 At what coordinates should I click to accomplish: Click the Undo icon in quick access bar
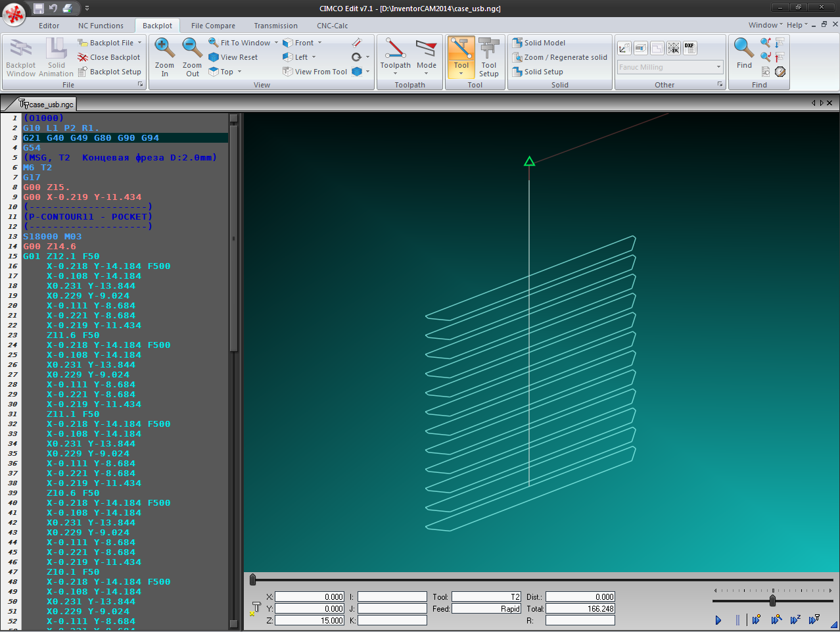click(53, 8)
